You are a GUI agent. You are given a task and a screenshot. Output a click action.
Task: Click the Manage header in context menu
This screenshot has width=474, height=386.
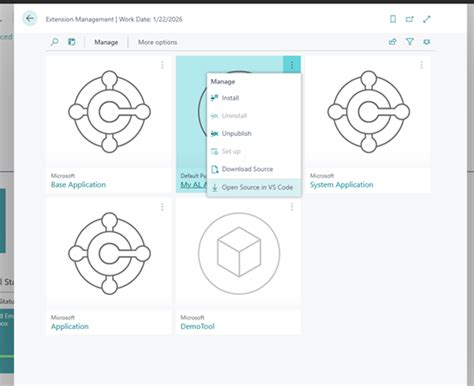coord(223,82)
